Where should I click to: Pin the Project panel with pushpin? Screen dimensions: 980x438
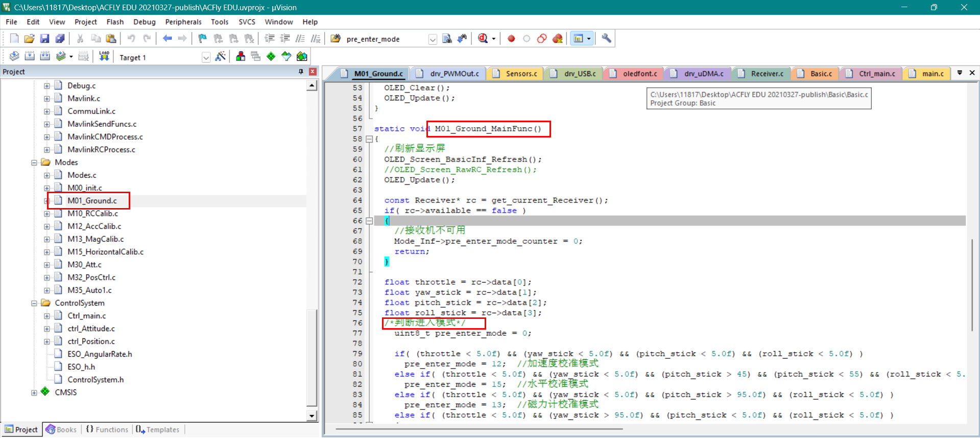coord(301,72)
